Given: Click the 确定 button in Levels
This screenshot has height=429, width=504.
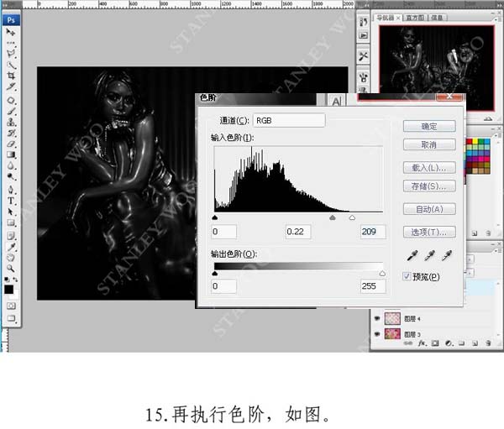Looking at the screenshot, I should [x=429, y=126].
